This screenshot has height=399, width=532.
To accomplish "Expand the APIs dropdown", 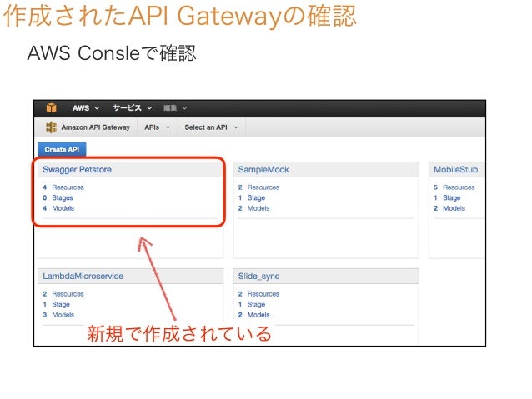I will [x=157, y=127].
